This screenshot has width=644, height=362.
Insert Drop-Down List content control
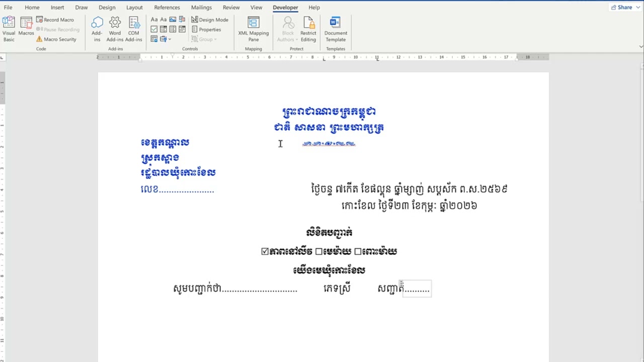click(173, 29)
